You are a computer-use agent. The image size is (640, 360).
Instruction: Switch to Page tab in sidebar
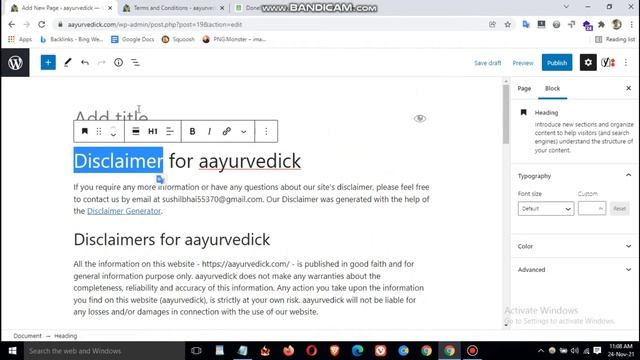pos(524,88)
